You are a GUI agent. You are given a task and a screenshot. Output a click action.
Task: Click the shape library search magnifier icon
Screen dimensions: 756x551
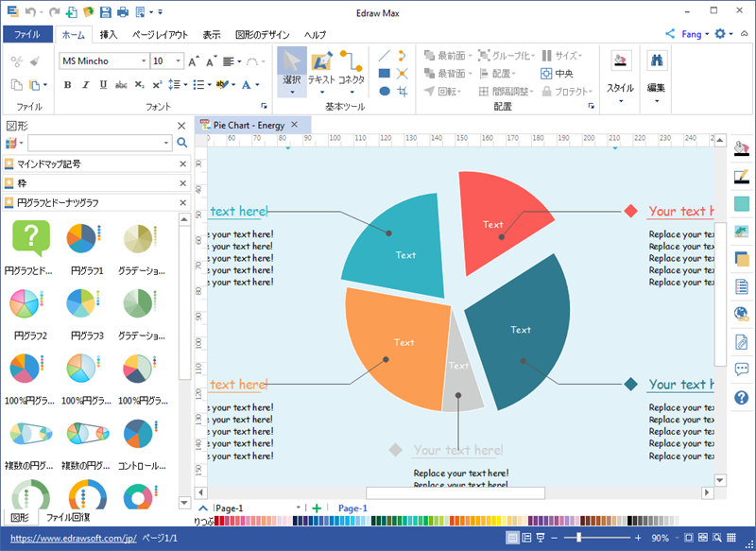182,143
